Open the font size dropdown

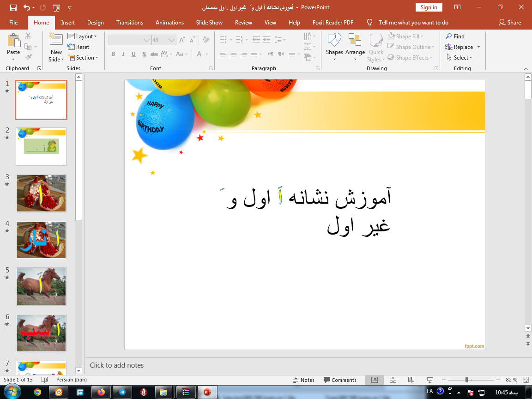pyautogui.click(x=172, y=40)
